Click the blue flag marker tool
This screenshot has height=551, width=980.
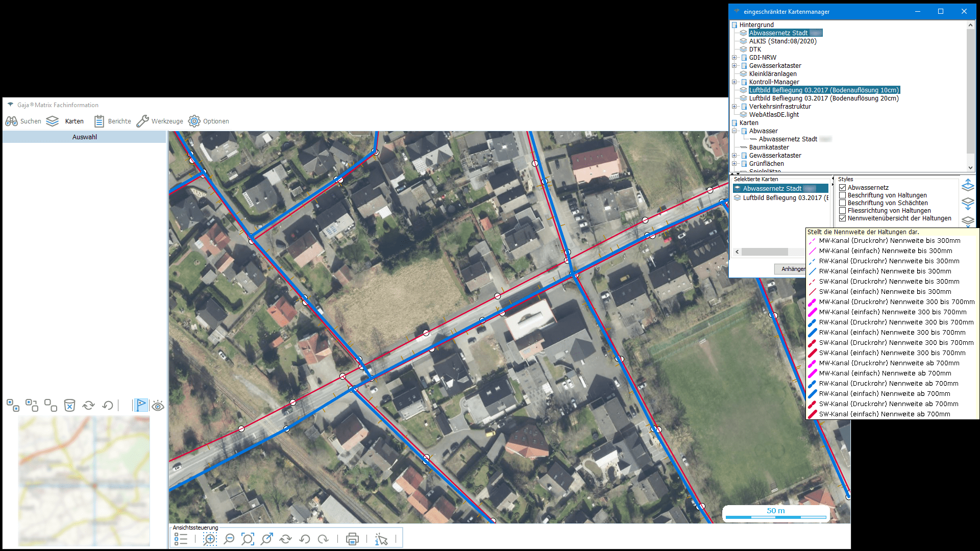click(141, 406)
